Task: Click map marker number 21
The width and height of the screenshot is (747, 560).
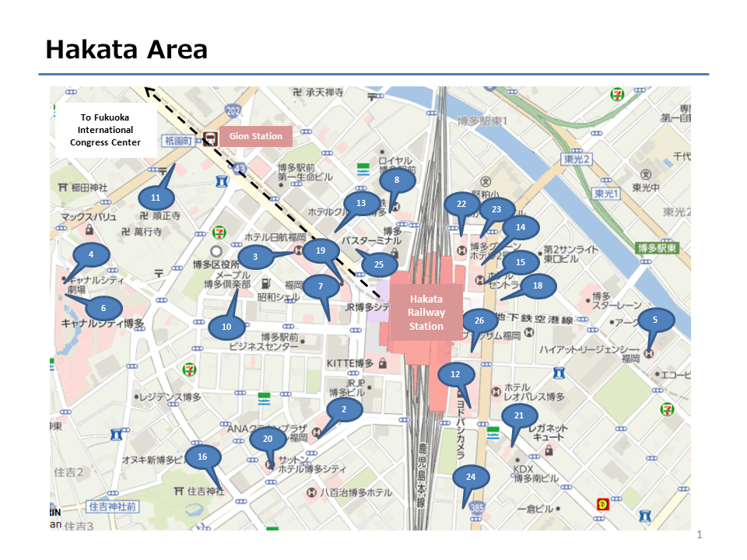Action: (519, 416)
